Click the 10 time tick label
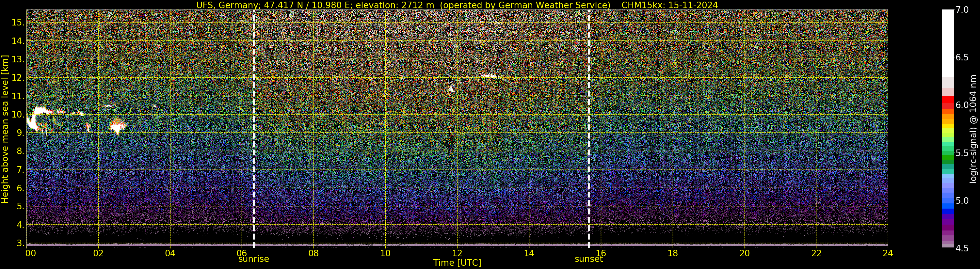Viewport: 980px width, 269px height. pos(385,253)
